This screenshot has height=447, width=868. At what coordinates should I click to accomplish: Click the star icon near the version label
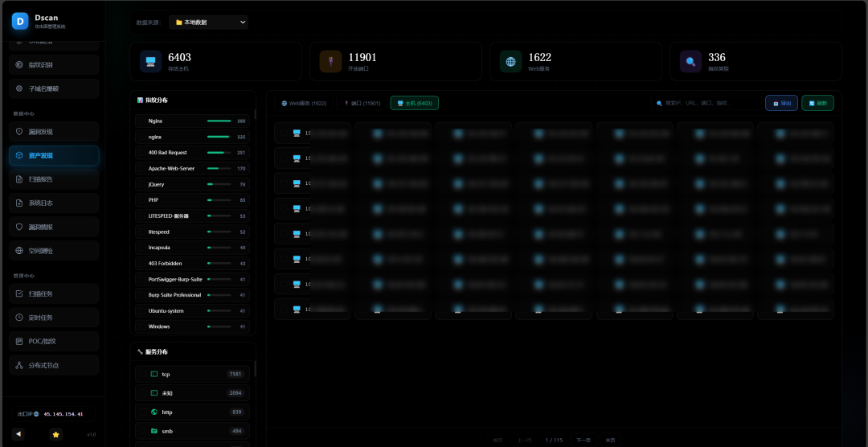pyautogui.click(x=55, y=434)
